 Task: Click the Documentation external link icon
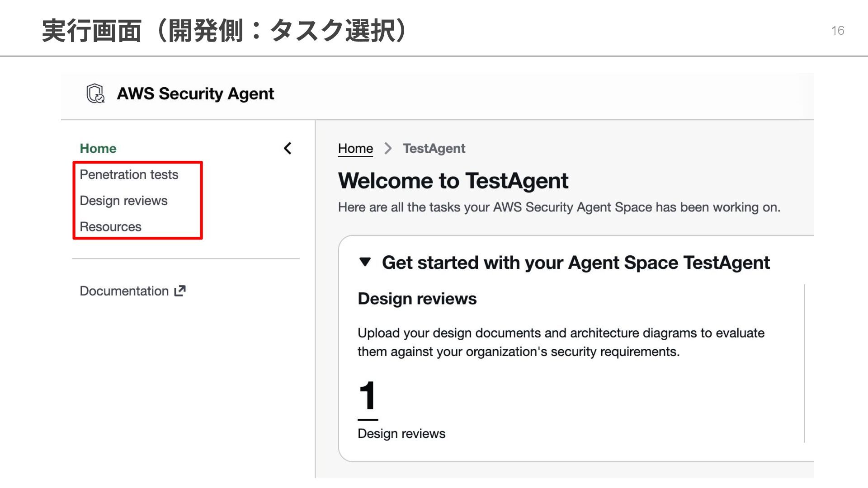pyautogui.click(x=180, y=291)
